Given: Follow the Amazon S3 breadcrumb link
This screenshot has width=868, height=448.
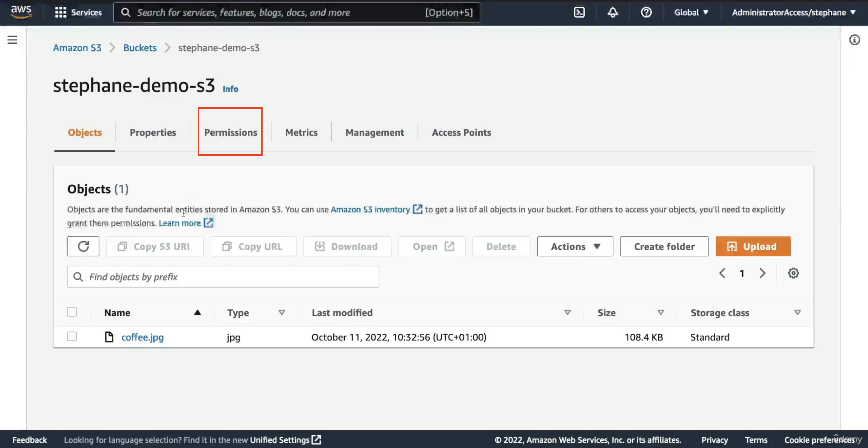Looking at the screenshot, I should [77, 48].
